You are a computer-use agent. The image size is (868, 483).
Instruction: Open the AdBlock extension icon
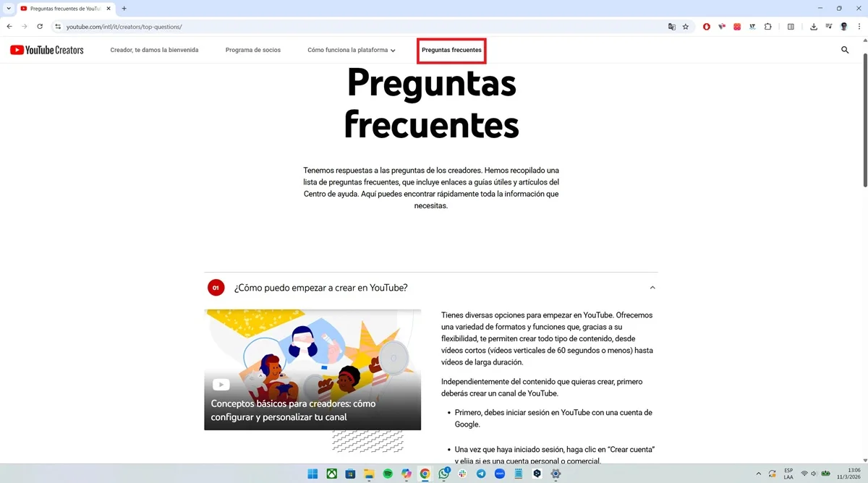[x=707, y=26]
